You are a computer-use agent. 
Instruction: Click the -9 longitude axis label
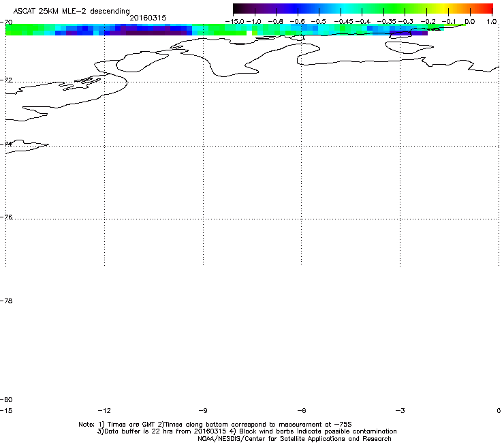tap(203, 410)
